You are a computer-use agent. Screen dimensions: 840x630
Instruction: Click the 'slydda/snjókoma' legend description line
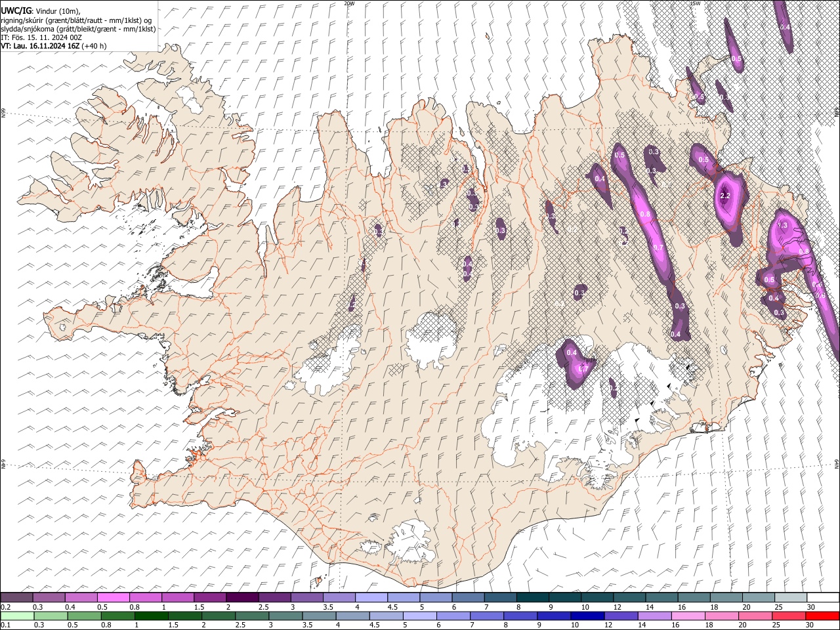pos(78,29)
